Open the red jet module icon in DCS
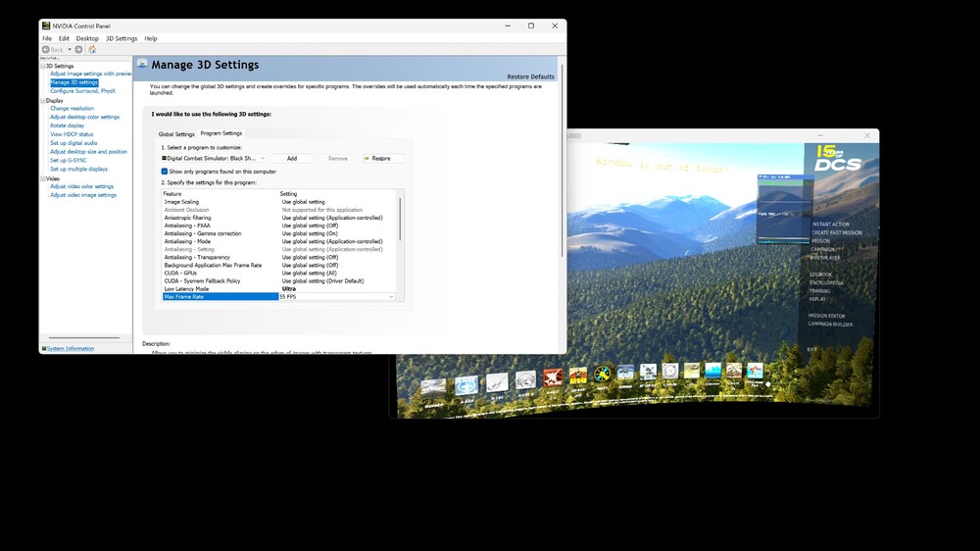Viewport: 980px width, 551px height. click(553, 377)
